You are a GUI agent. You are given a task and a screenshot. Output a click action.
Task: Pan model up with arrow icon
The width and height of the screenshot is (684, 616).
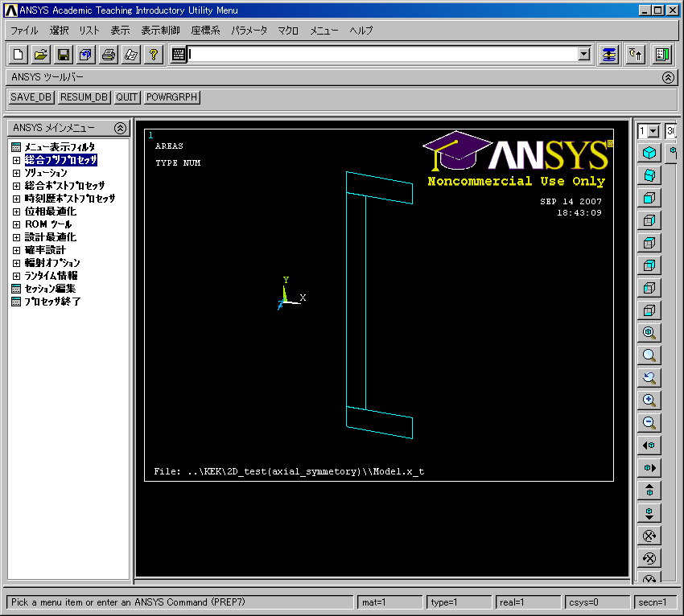649,491
